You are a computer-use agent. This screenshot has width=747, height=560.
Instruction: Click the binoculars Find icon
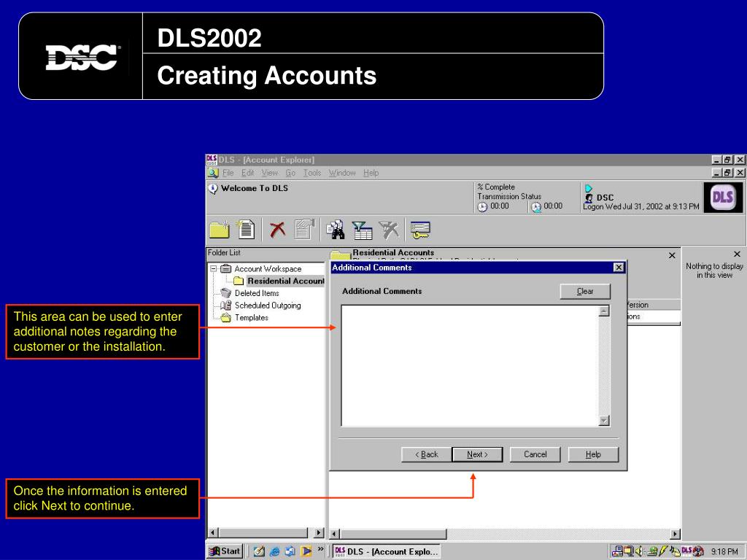click(x=336, y=230)
